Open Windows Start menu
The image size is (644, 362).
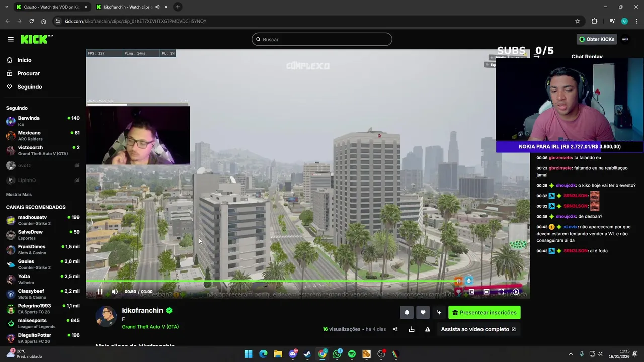248,354
